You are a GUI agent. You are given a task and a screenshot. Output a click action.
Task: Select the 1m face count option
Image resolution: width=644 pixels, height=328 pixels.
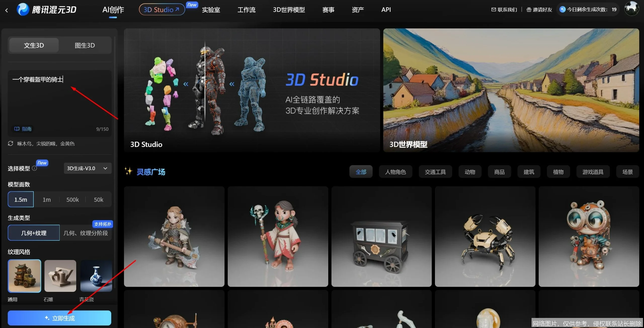tap(47, 199)
